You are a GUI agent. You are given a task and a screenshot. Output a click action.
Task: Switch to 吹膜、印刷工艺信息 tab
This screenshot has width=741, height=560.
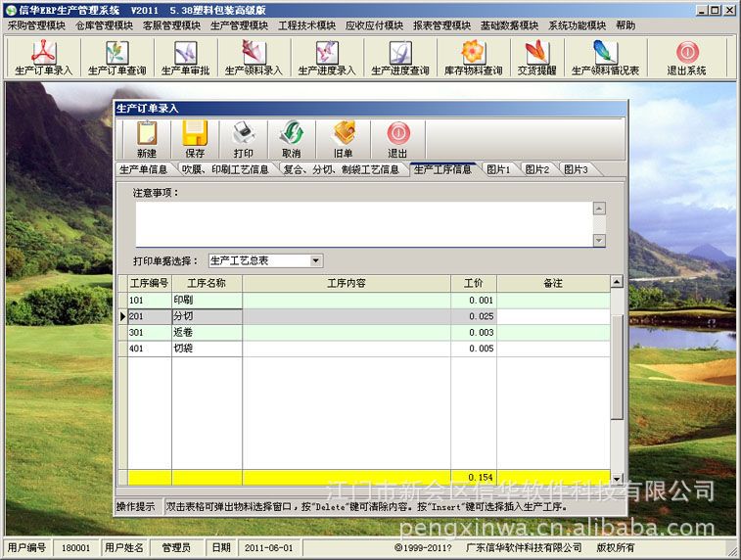pyautogui.click(x=225, y=169)
